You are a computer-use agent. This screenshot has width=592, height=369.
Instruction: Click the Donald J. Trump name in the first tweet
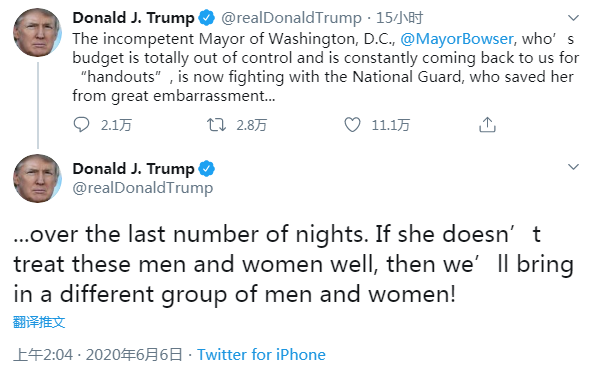(x=133, y=18)
